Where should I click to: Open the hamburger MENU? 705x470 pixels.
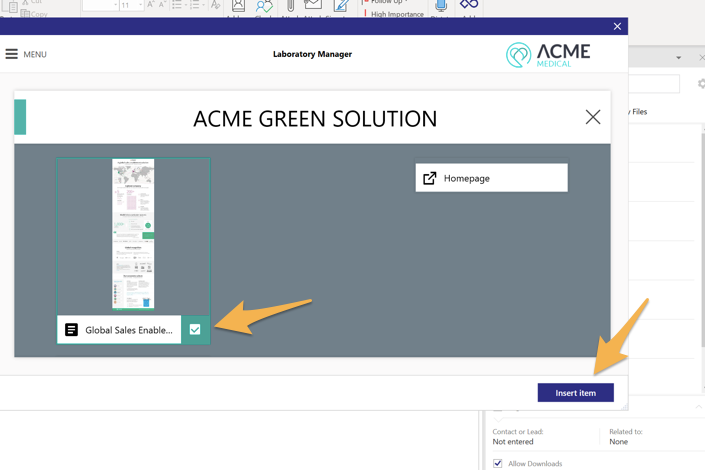[x=26, y=54]
